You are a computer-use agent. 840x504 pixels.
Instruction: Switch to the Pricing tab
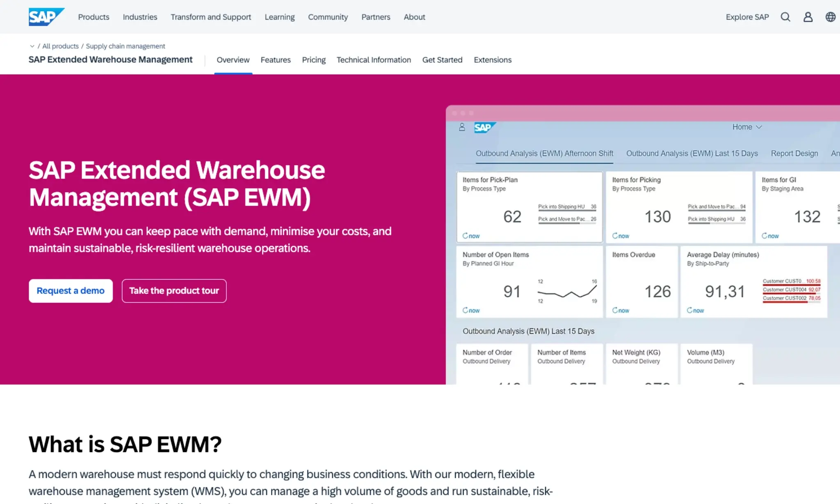click(313, 60)
